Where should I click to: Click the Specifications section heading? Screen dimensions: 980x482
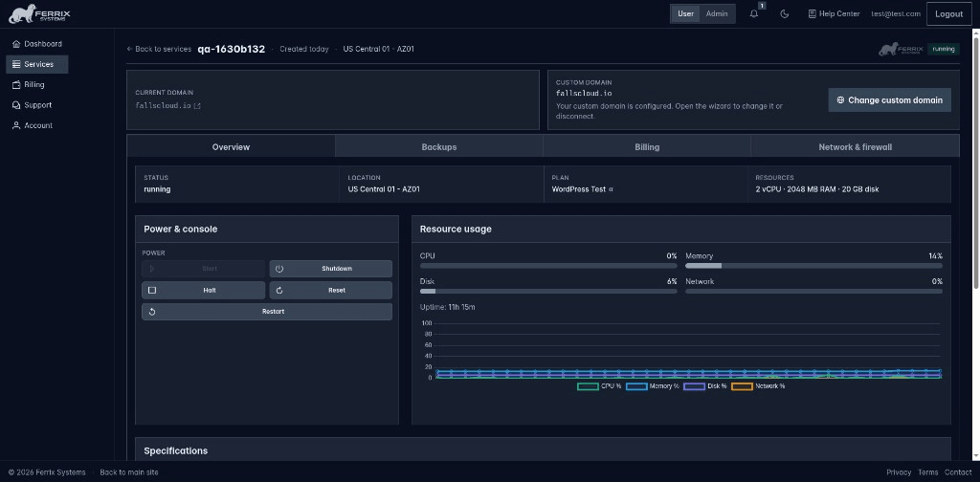(176, 450)
